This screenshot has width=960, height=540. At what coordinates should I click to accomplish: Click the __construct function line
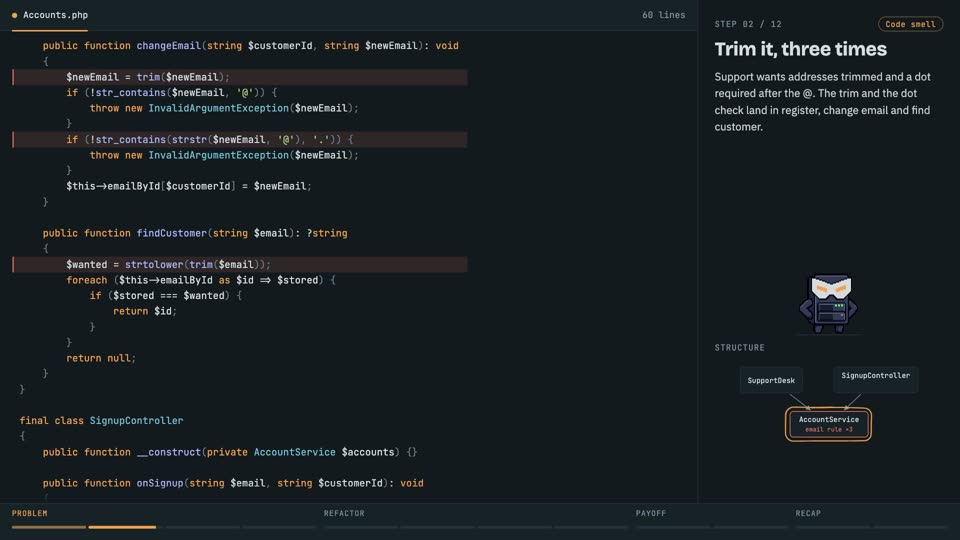230,452
